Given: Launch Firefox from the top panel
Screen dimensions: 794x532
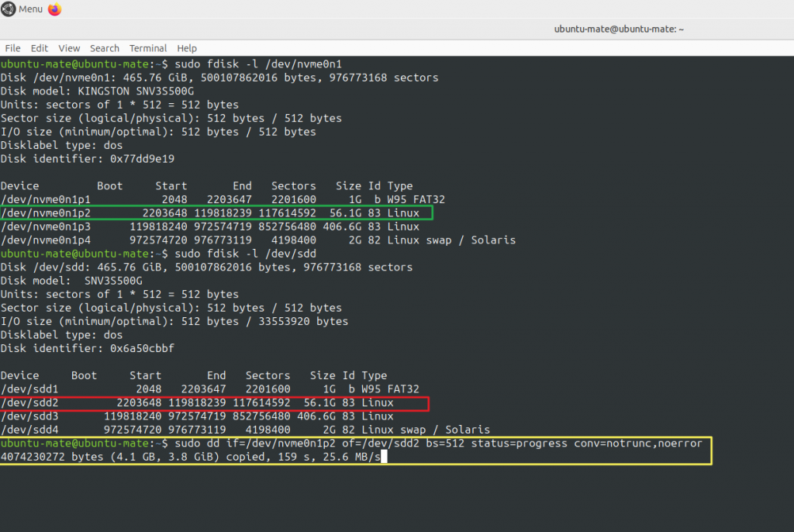Looking at the screenshot, I should pos(54,9).
